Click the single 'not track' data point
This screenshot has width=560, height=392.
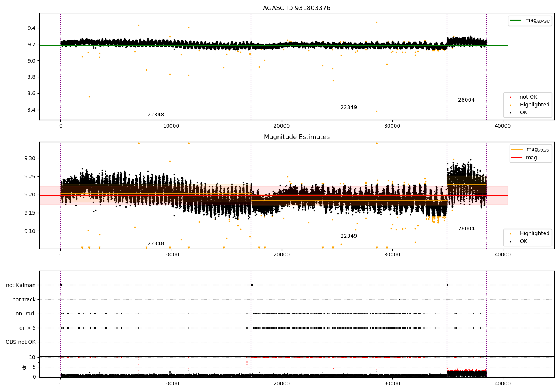pos(399,299)
